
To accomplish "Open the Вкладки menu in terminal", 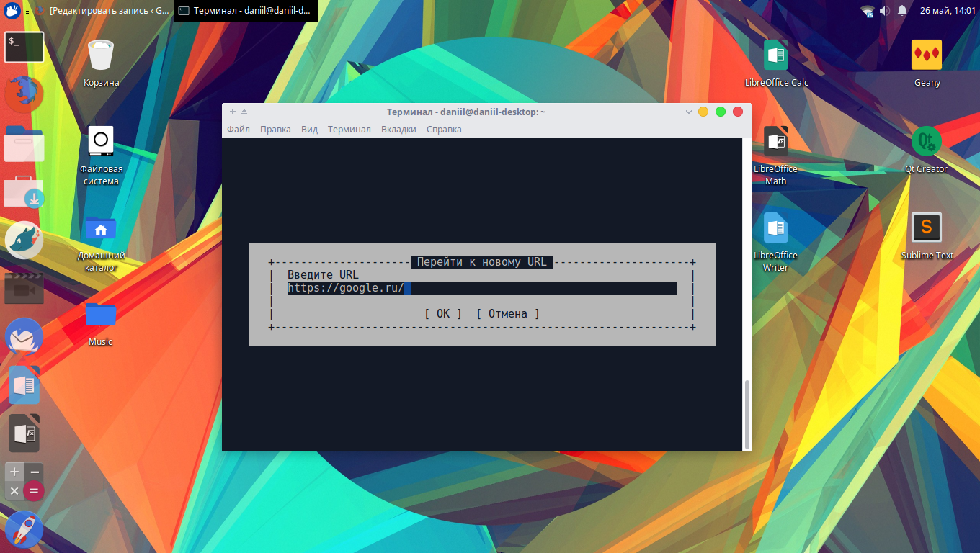I will coord(398,130).
